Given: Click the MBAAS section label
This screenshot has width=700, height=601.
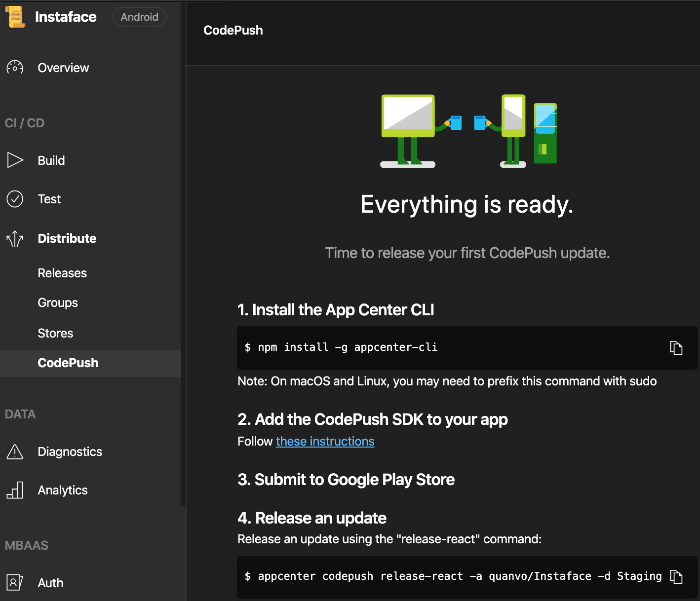Looking at the screenshot, I should click(x=27, y=545).
